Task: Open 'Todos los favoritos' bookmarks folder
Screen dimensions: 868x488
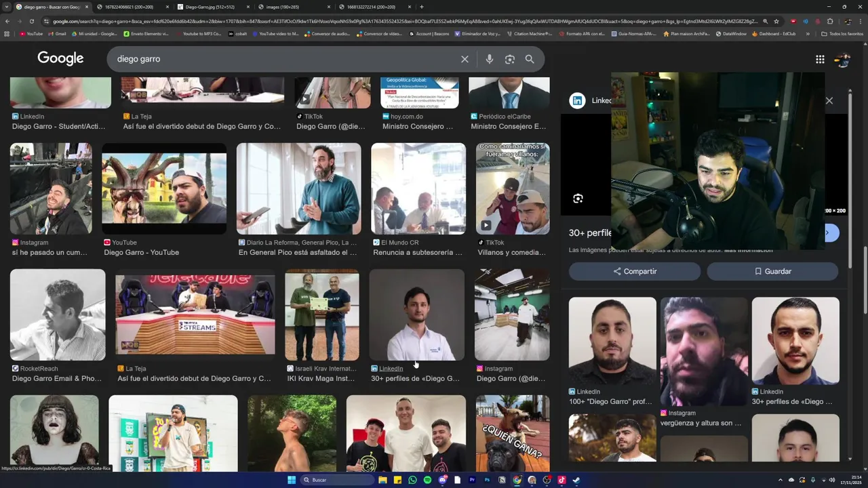Action: pos(842,33)
